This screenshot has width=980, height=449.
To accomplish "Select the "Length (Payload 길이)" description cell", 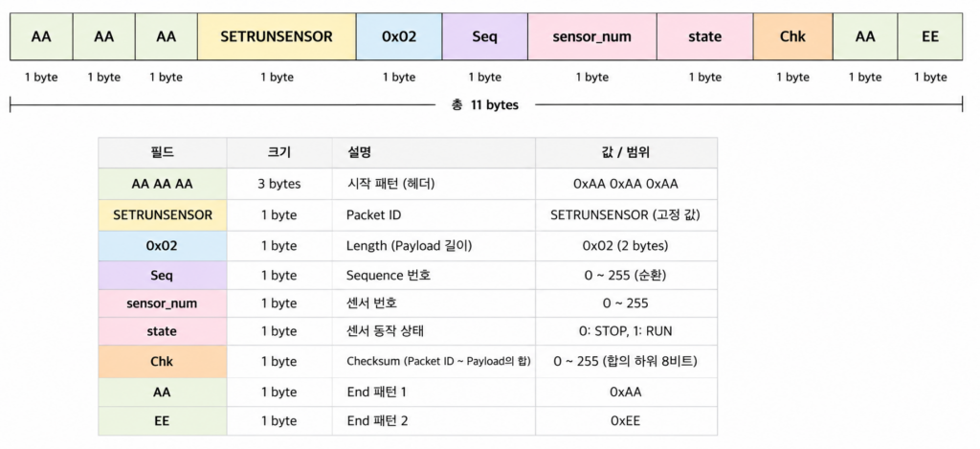I will point(434,246).
